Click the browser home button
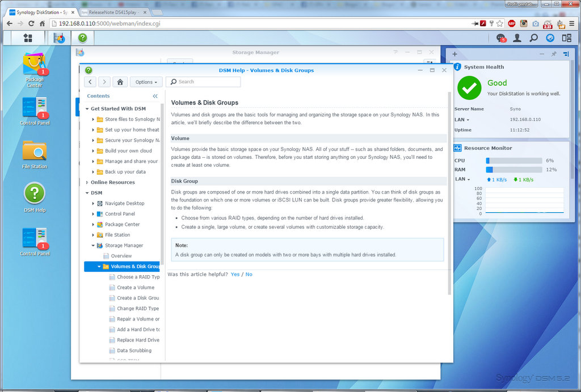The image size is (581, 392). (x=42, y=23)
